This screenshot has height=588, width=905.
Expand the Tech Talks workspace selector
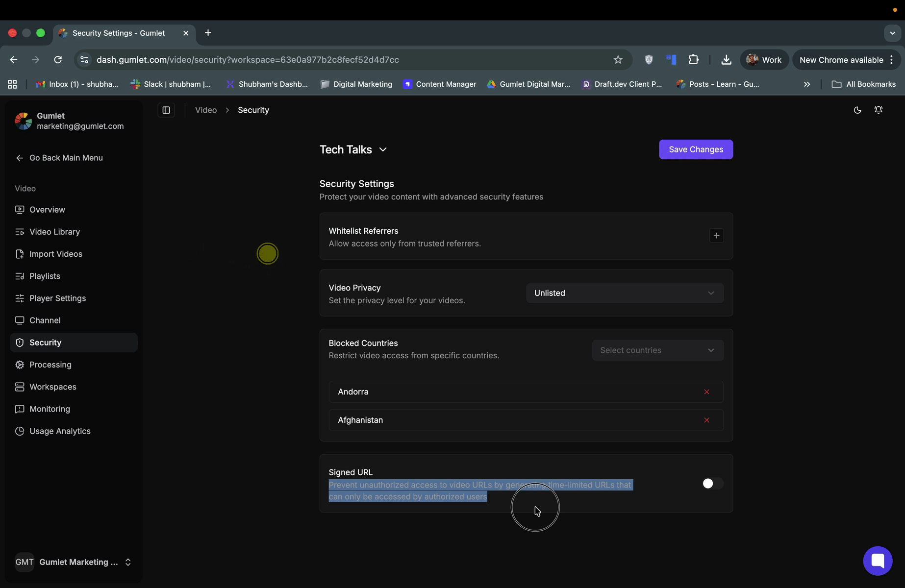[353, 149]
